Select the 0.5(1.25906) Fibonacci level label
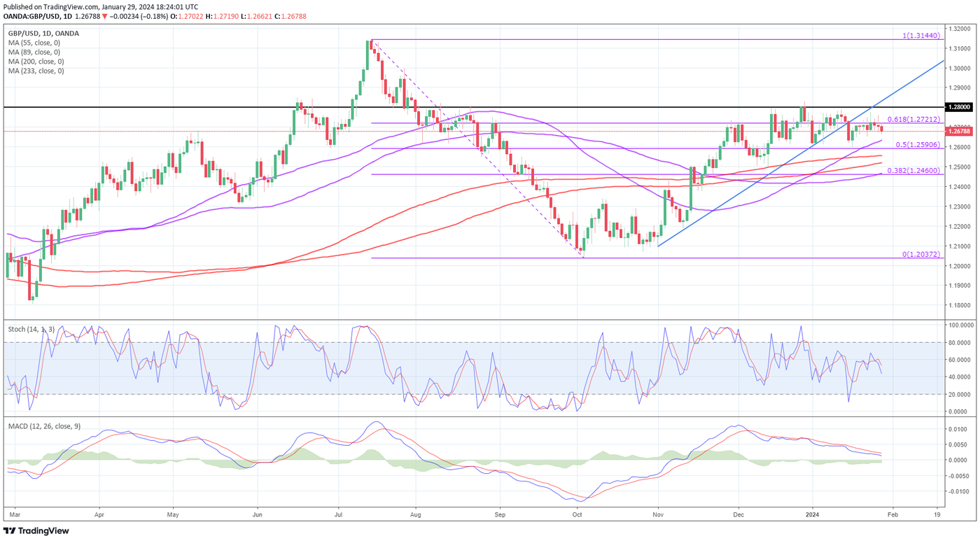Screen dimensions: 980x541 [913, 144]
